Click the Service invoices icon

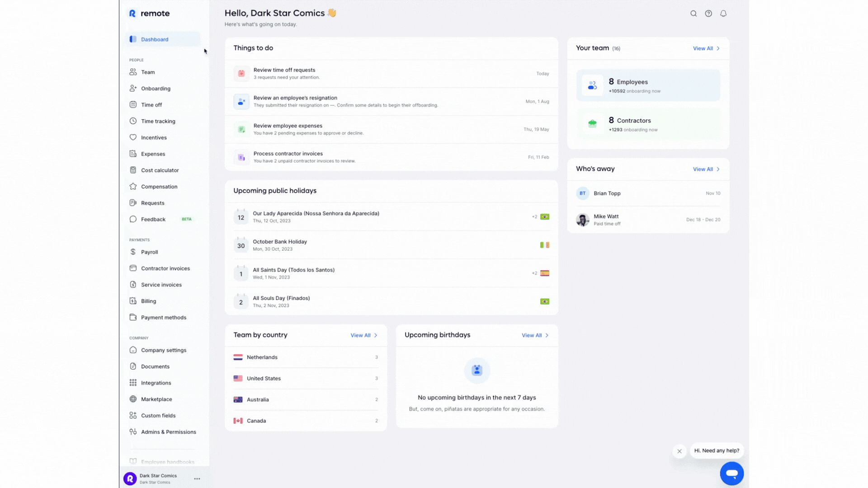tap(133, 285)
